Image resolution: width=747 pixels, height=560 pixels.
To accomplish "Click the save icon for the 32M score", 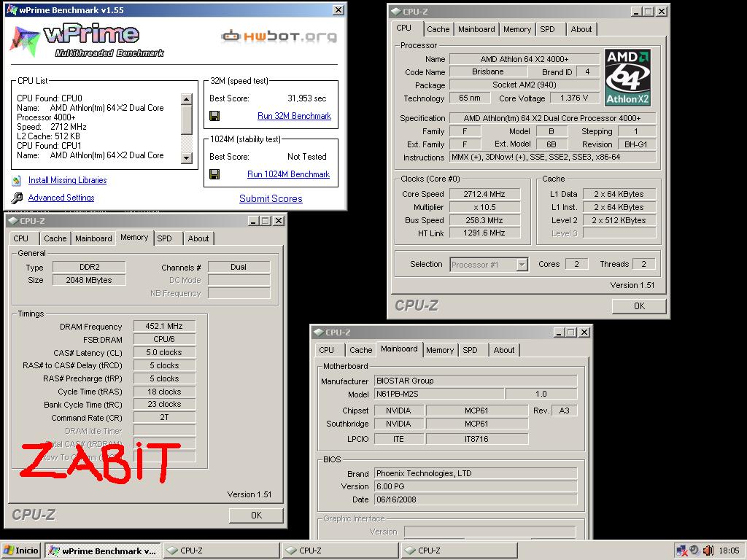I will tap(214, 116).
